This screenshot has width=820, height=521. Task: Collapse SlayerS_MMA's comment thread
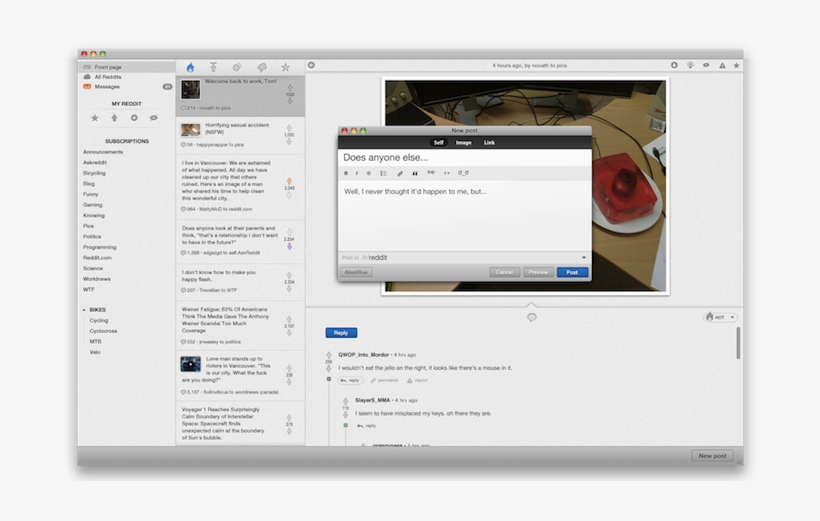coord(345,425)
